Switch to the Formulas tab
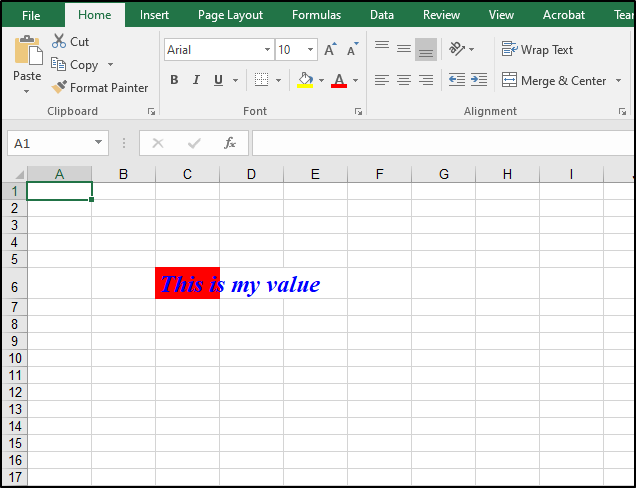Image resolution: width=636 pixels, height=488 pixels. point(316,15)
